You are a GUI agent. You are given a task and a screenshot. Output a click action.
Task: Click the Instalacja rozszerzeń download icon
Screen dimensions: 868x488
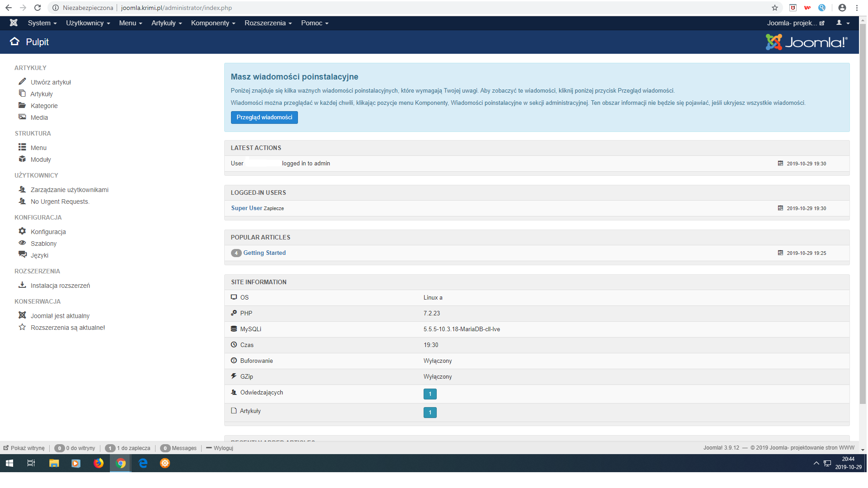click(x=22, y=285)
